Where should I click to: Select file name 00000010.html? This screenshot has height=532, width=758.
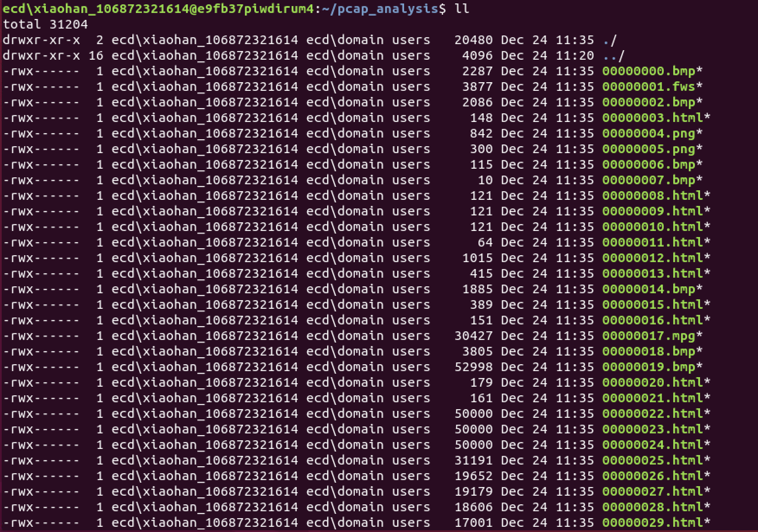pyautogui.click(x=652, y=227)
